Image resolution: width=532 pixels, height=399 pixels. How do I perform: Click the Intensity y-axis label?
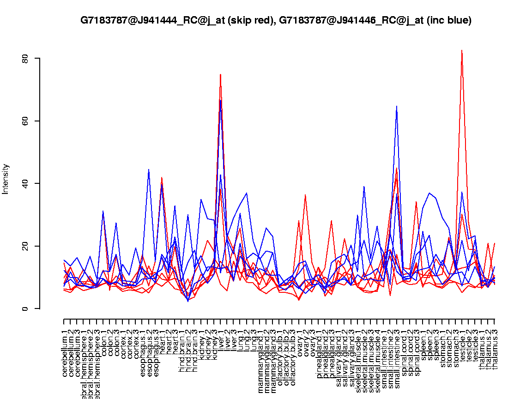point(6,179)
